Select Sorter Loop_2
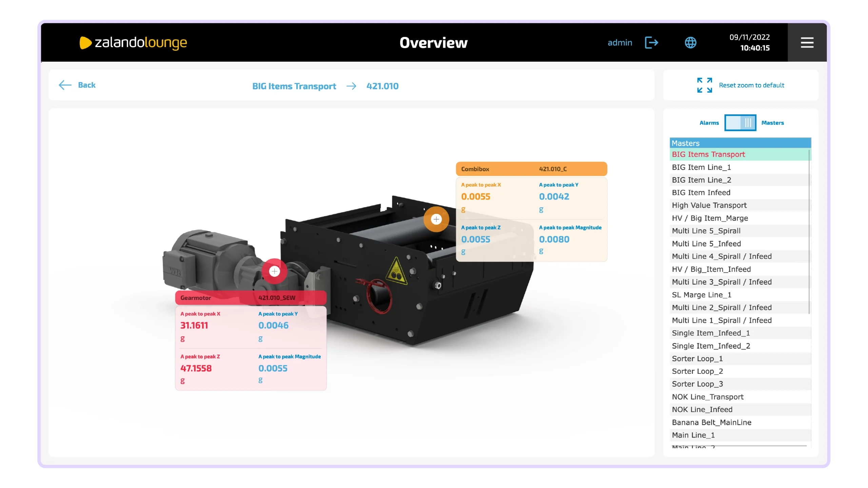The image size is (868, 488). (x=739, y=371)
